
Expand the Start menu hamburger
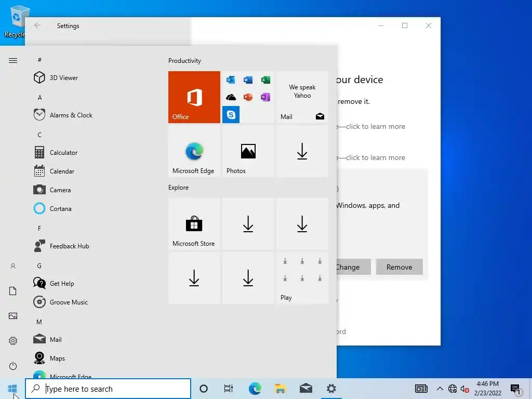[13, 61]
